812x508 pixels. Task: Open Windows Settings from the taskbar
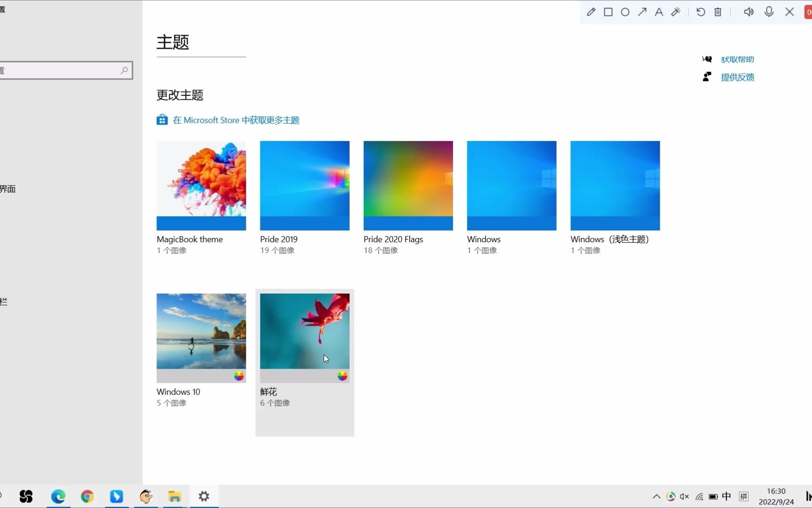(203, 496)
